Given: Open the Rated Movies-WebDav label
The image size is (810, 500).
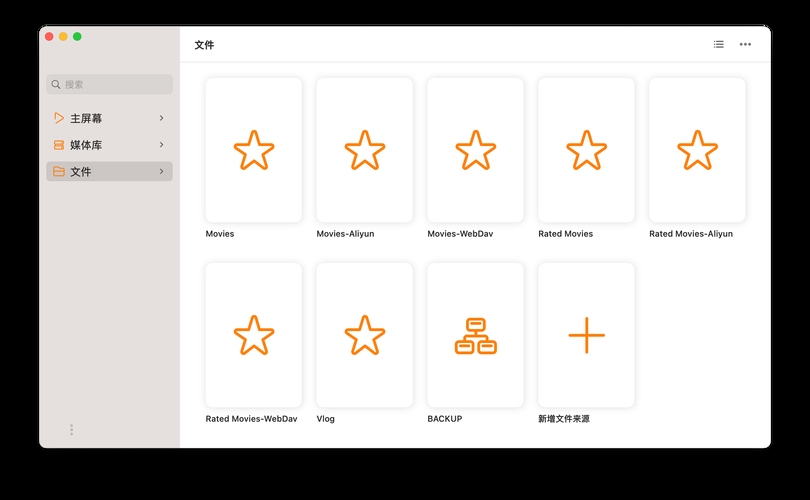Looking at the screenshot, I should (251, 418).
